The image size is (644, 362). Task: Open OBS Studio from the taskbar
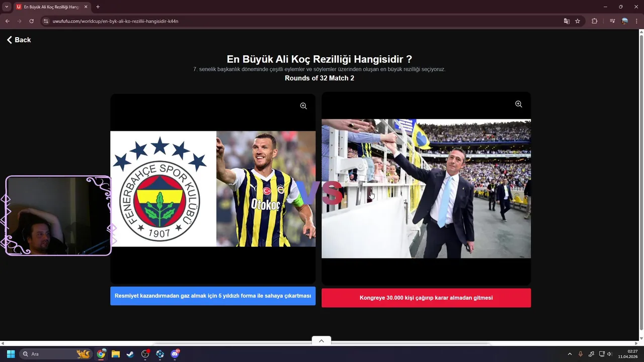[x=145, y=354]
